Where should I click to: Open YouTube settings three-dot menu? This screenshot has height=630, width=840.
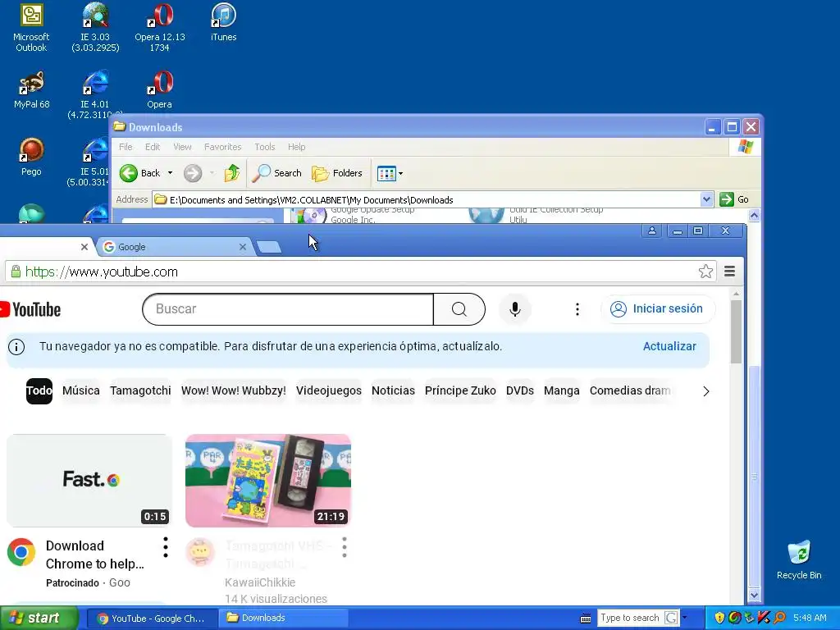click(x=577, y=309)
